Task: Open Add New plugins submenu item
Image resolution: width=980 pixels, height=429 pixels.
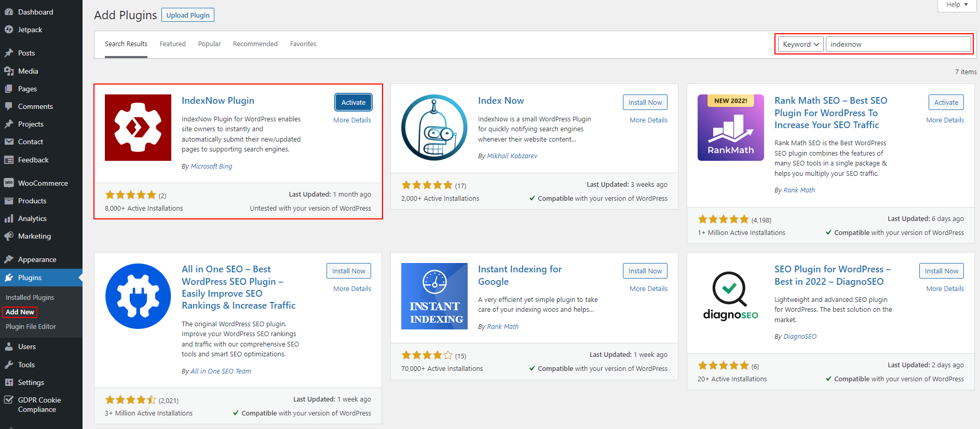Action: coord(20,312)
